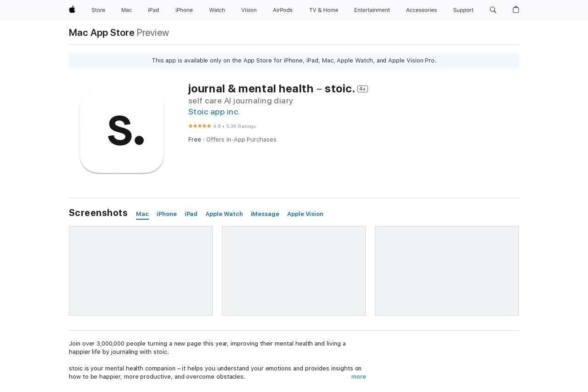Screen dimensions: 588x392
Task: Click the five-star rating
Action: 200,126
